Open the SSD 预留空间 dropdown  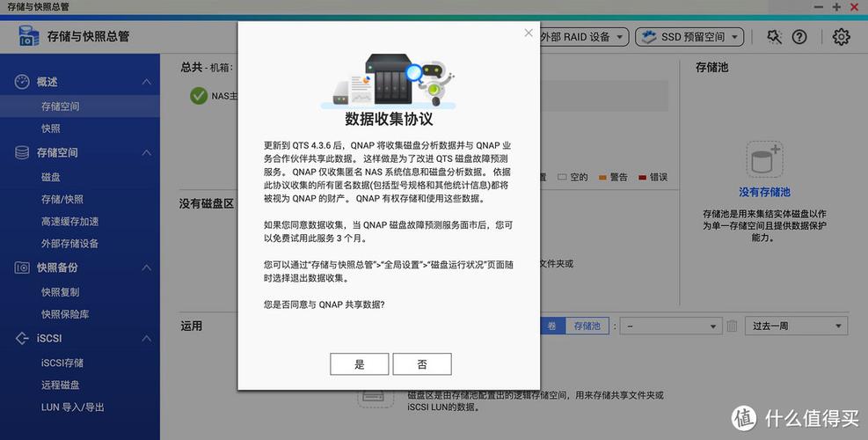click(689, 37)
